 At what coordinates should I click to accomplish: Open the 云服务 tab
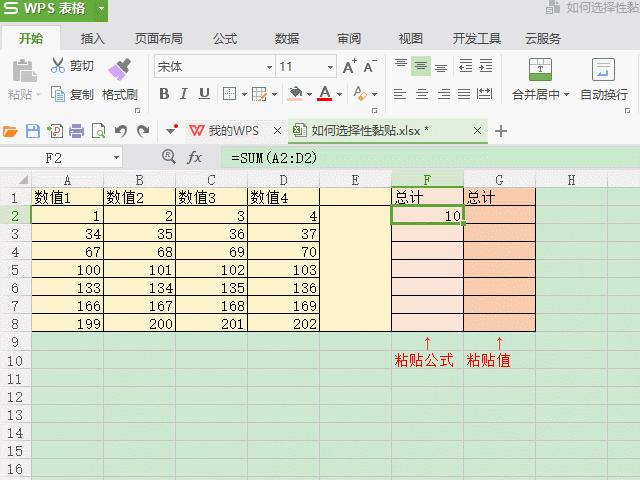coord(543,39)
